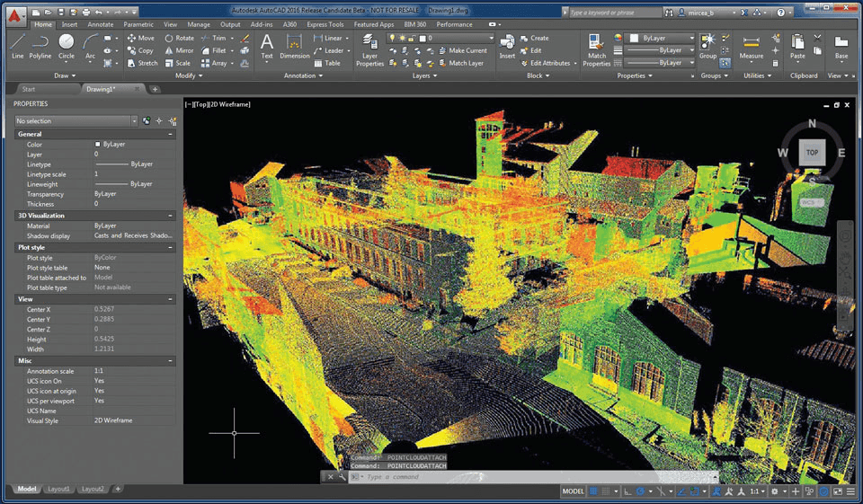Click the command line input field

534,477
